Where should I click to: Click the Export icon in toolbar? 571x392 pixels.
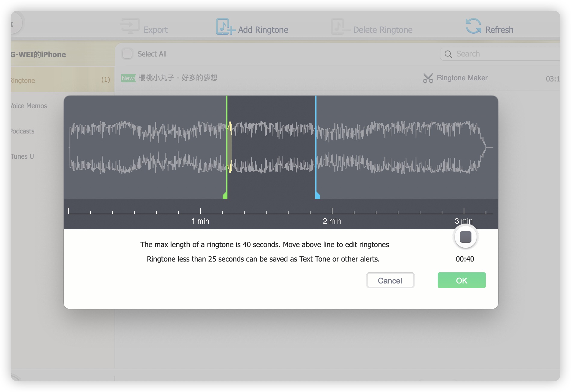pyautogui.click(x=130, y=26)
